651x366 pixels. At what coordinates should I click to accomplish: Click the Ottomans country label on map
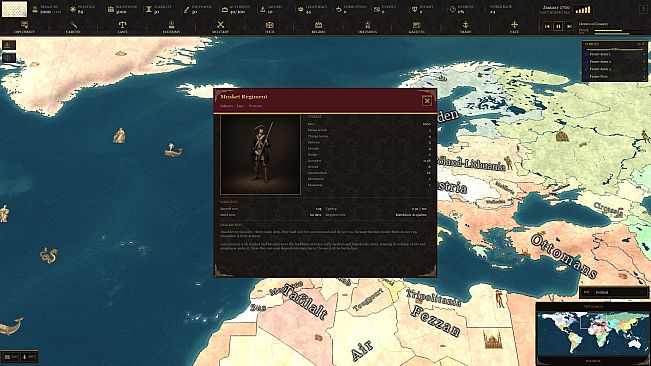(x=564, y=256)
